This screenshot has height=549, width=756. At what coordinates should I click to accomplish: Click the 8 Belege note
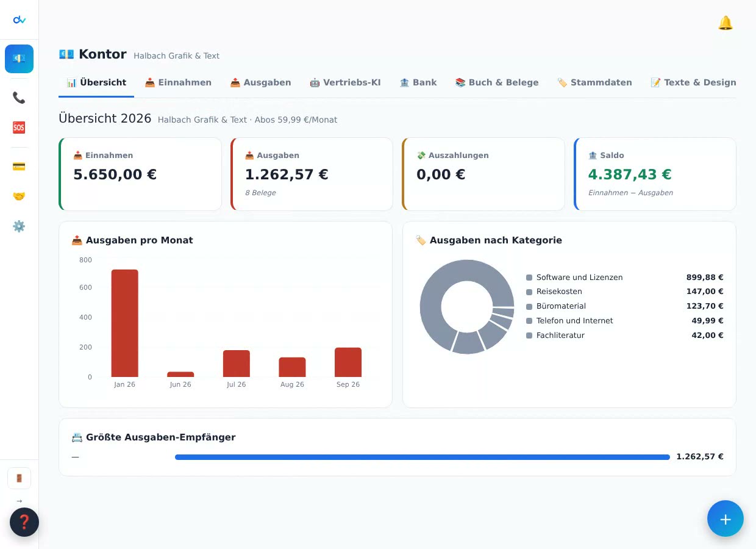pos(260,193)
